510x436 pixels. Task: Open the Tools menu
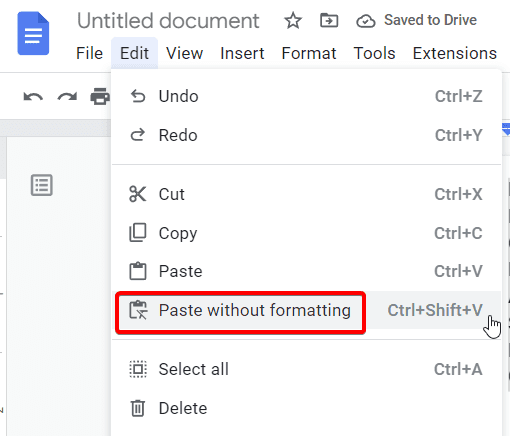coord(374,53)
